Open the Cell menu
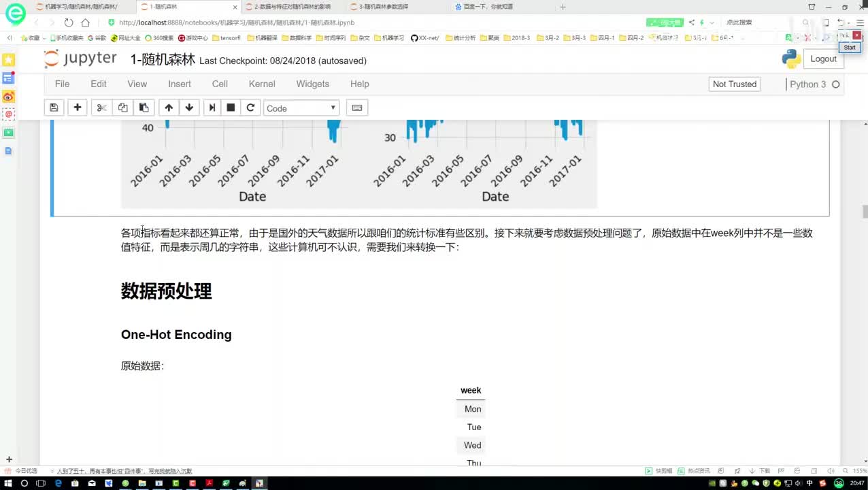 point(220,84)
